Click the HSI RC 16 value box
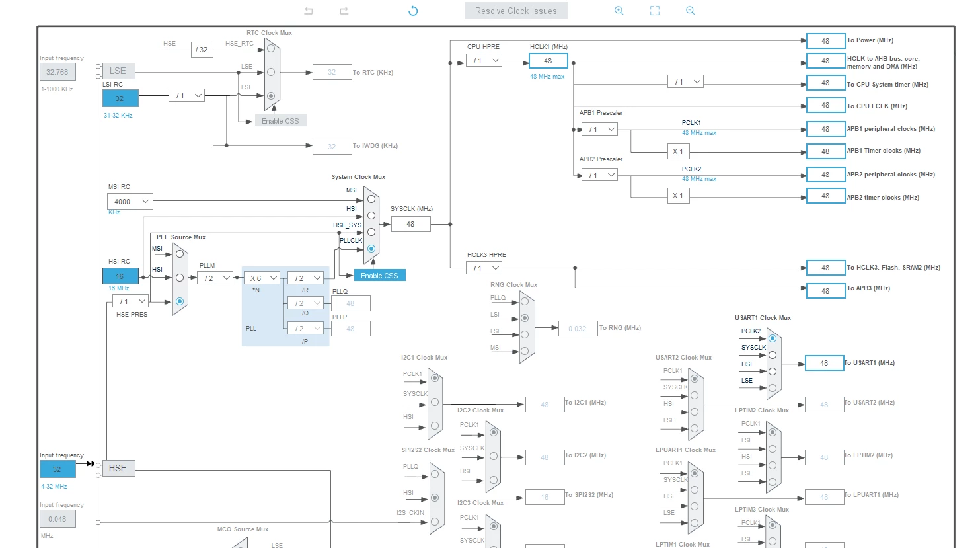Screen dimensions: 980x548 coord(120,276)
